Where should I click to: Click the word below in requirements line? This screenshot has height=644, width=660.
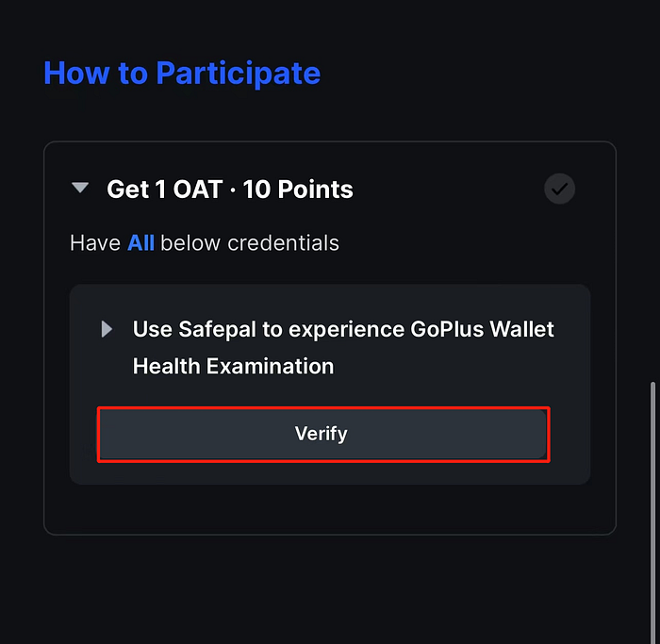190,243
